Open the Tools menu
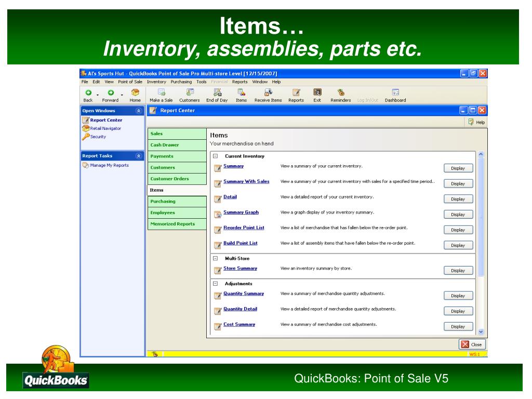 coord(202,82)
